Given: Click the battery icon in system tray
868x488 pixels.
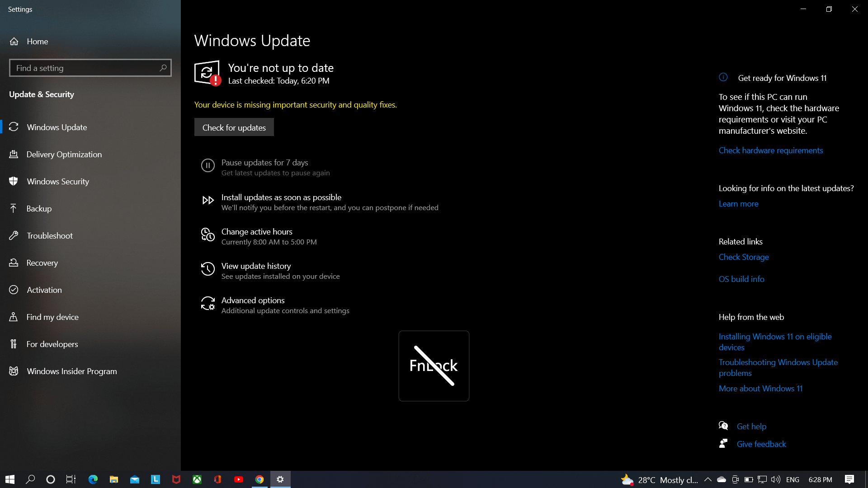Looking at the screenshot, I should 749,479.
